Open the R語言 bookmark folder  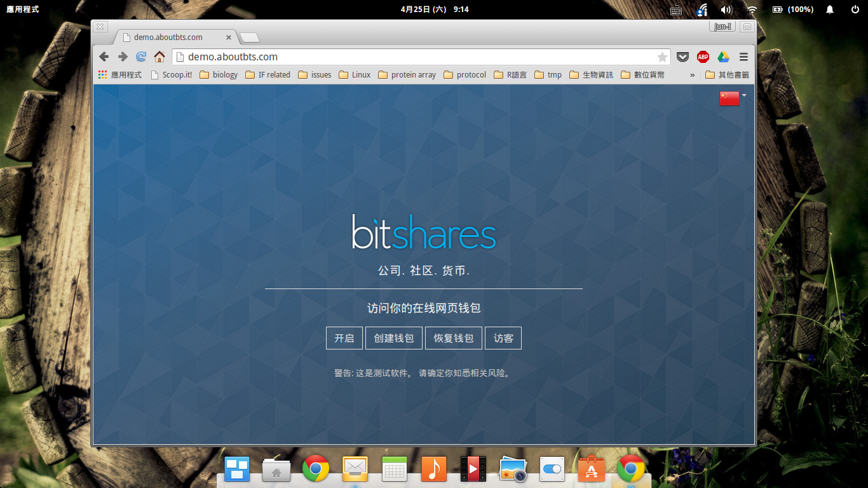[x=510, y=74]
